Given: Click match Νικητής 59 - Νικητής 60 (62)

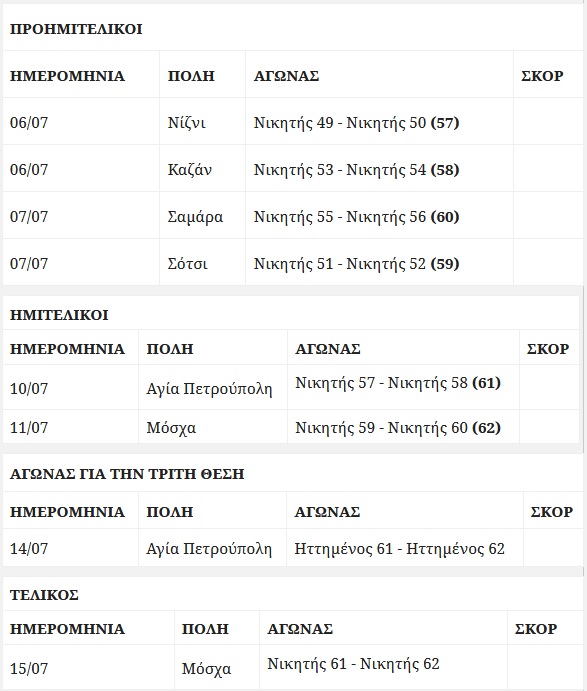Looking at the screenshot, I should click(x=398, y=427).
